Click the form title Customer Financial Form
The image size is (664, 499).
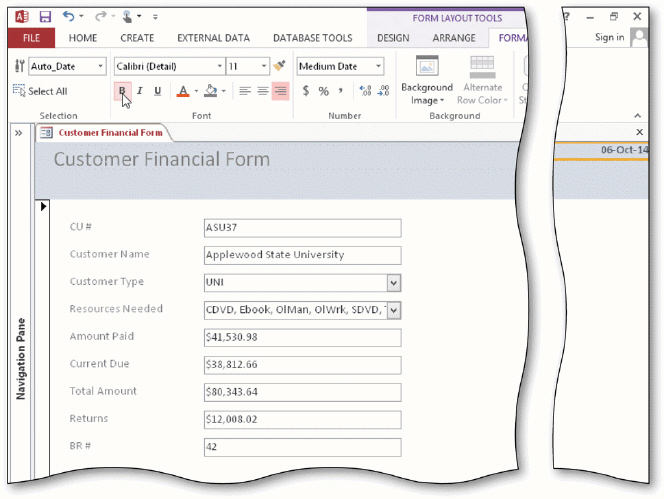coord(161,160)
